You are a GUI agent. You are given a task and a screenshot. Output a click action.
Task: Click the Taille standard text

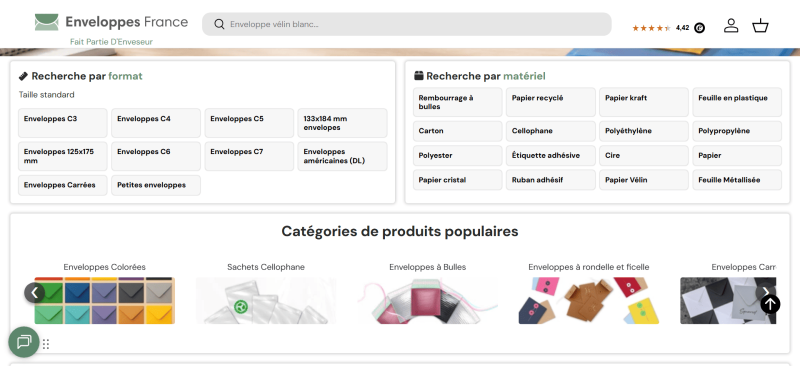pyautogui.click(x=46, y=94)
